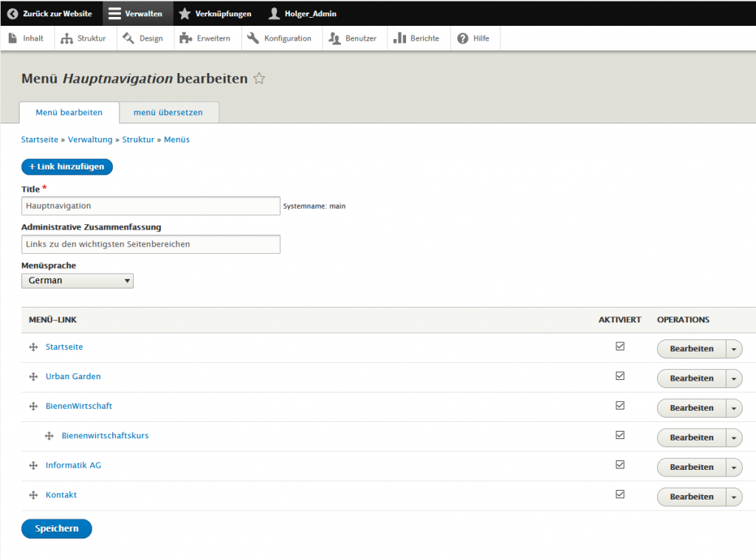756x560 pixels.
Task: Open the Menüsprache language dropdown
Action: (x=78, y=280)
